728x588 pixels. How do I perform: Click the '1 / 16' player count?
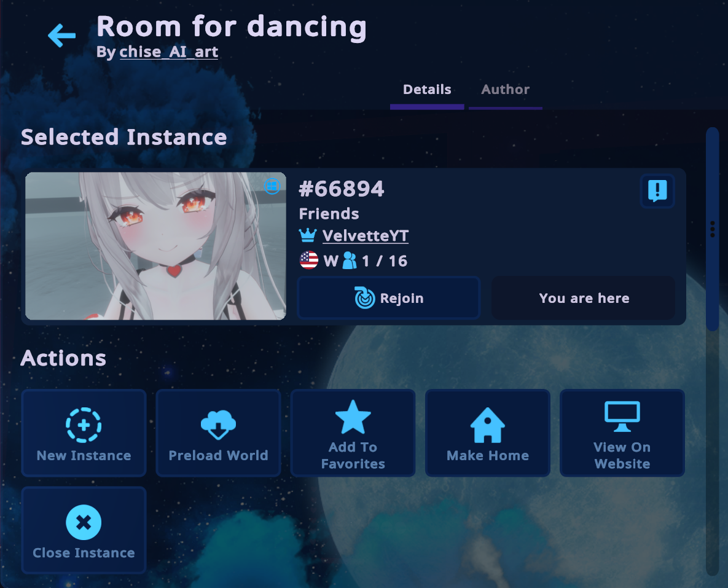click(x=385, y=261)
